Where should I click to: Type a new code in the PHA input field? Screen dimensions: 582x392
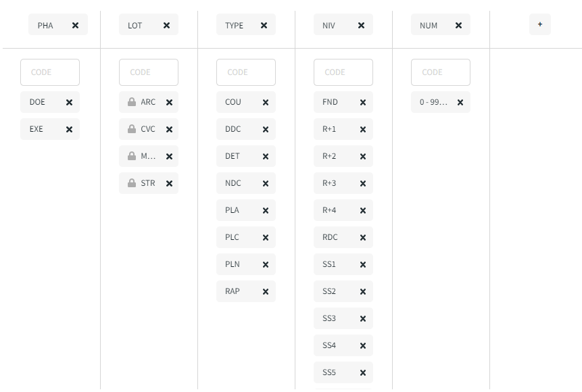[x=50, y=72]
